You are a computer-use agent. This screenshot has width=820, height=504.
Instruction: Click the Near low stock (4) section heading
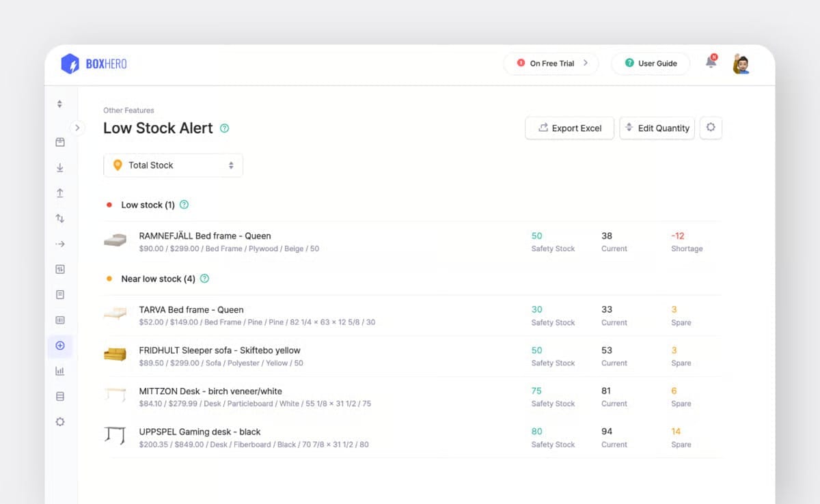(158, 279)
